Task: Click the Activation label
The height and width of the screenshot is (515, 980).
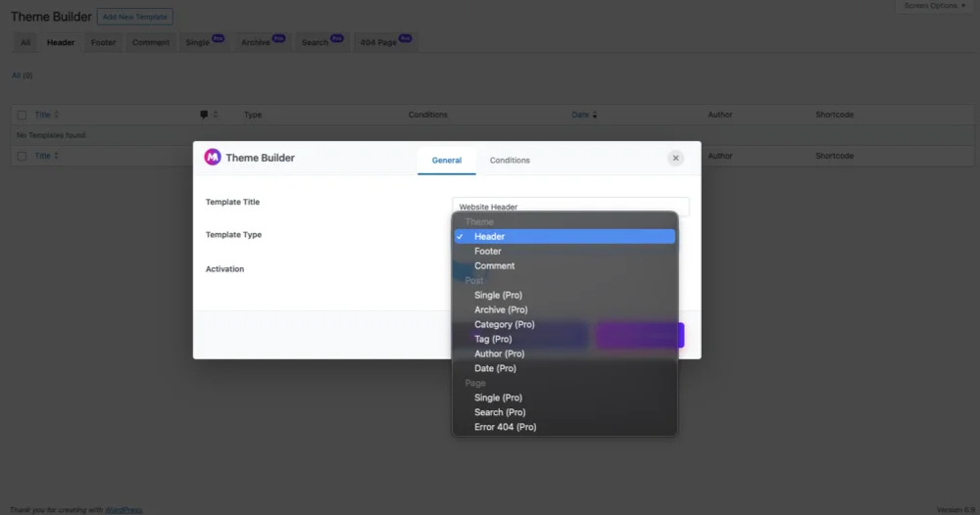Action: [225, 269]
